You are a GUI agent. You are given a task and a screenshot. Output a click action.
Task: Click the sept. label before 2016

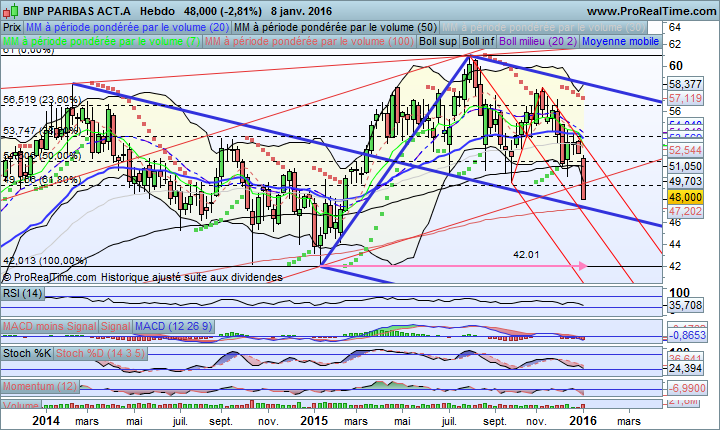coord(495,422)
